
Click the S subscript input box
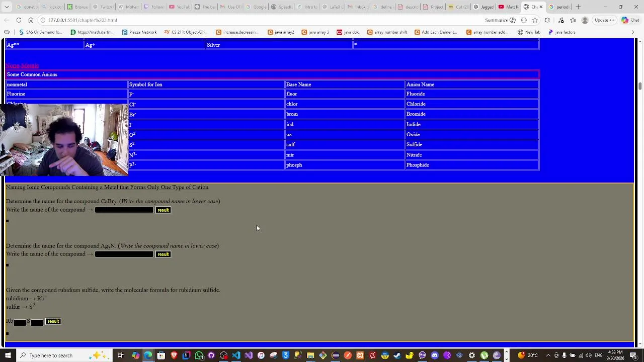tap(37, 322)
